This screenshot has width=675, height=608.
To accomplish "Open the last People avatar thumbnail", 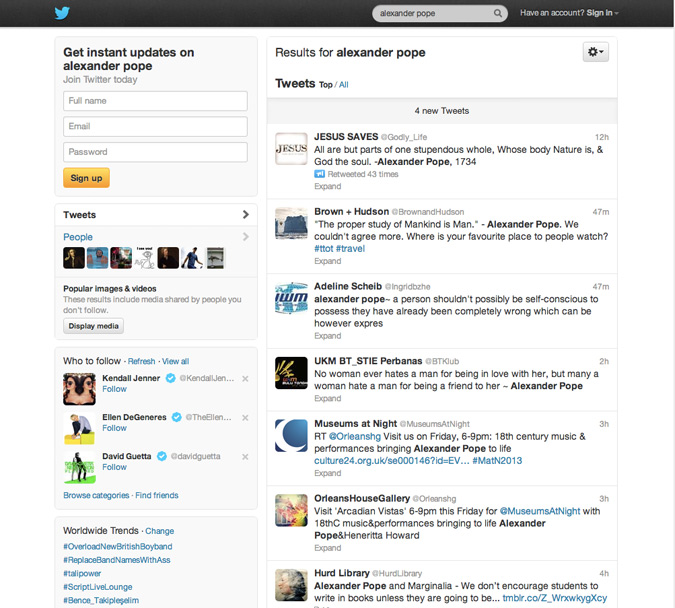I will 215,258.
